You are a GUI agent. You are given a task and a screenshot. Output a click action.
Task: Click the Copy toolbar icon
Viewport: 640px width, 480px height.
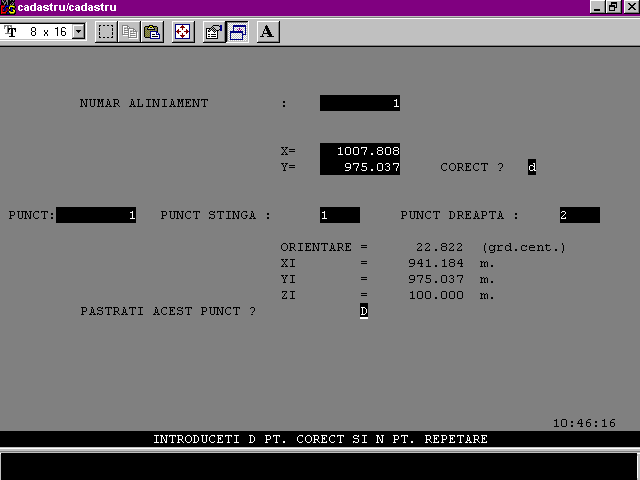(129, 32)
